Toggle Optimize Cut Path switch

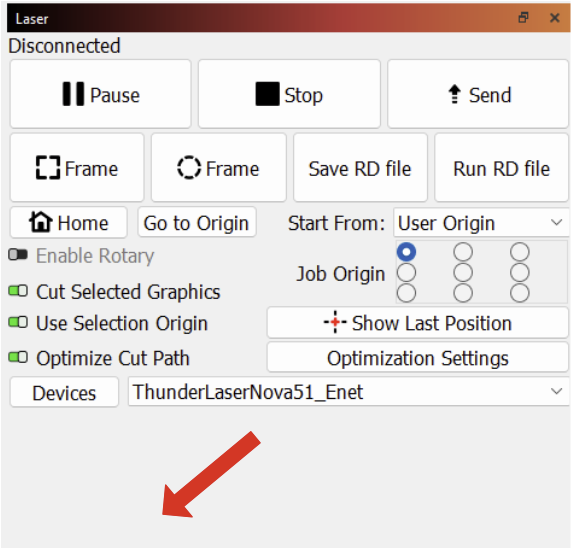pyautogui.click(x=18, y=358)
